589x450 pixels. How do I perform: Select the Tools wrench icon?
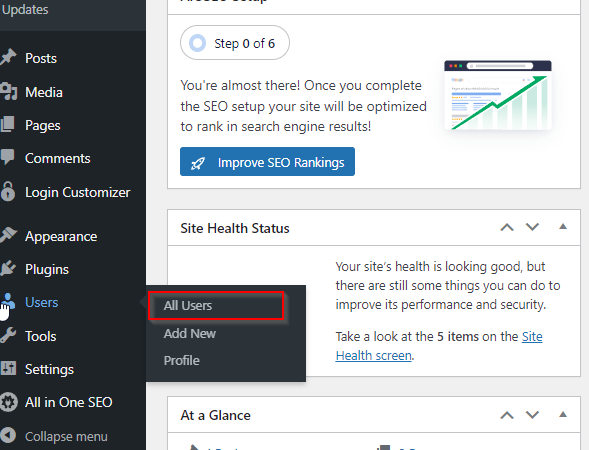pyautogui.click(x=8, y=335)
